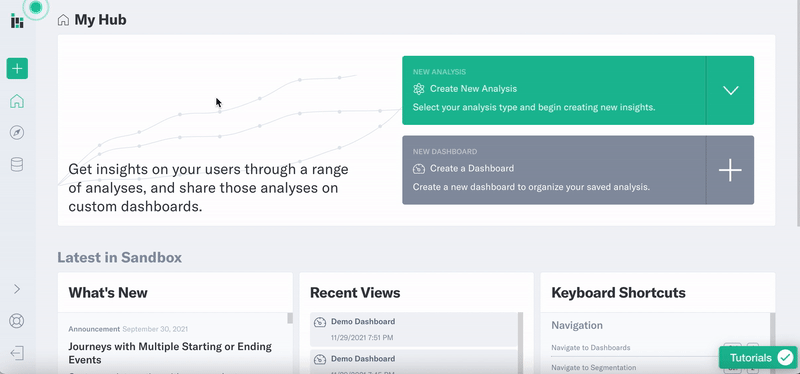Click the Latest in Sandbox heading
This screenshot has height=374, width=800.
(x=119, y=257)
